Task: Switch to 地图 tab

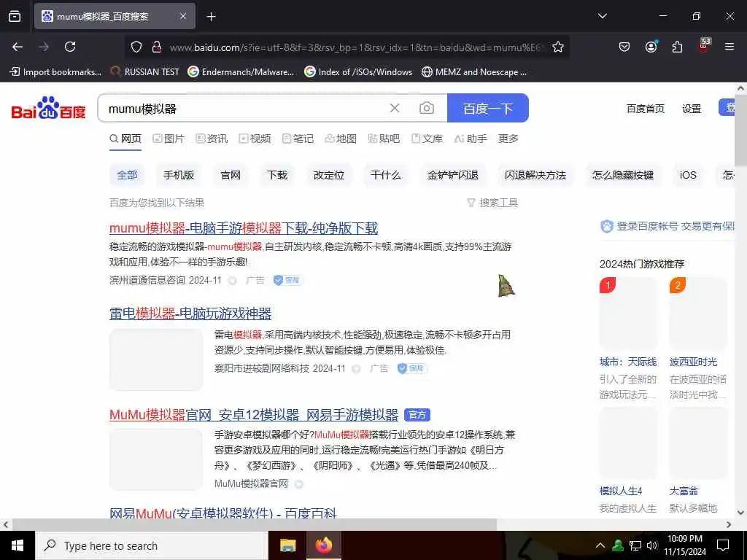Action: (341, 139)
